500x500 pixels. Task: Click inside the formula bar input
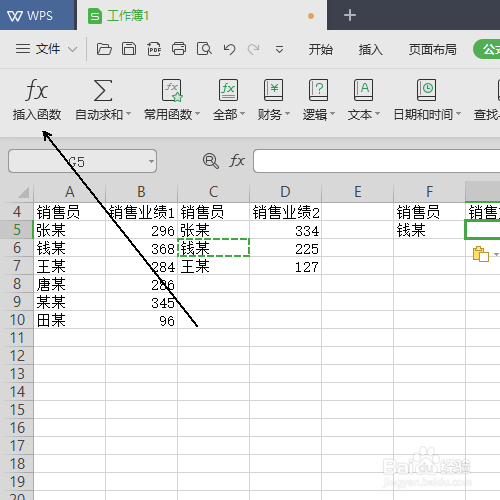point(377,161)
